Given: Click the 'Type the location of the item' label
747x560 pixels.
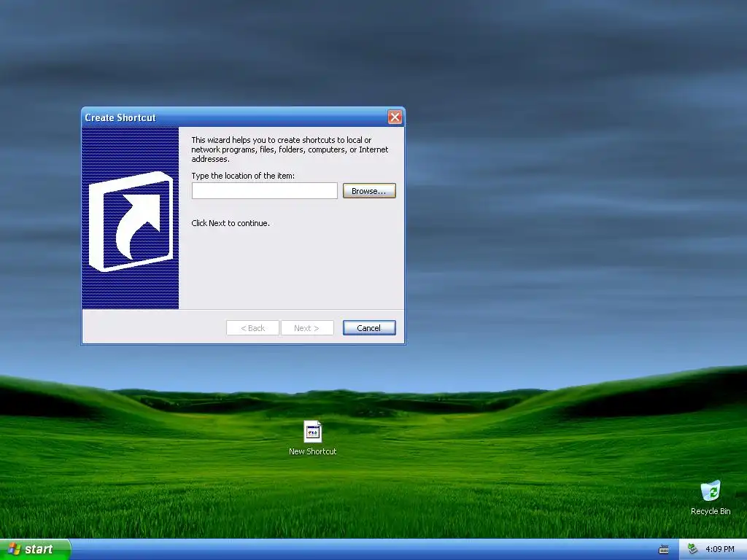Looking at the screenshot, I should 243,176.
